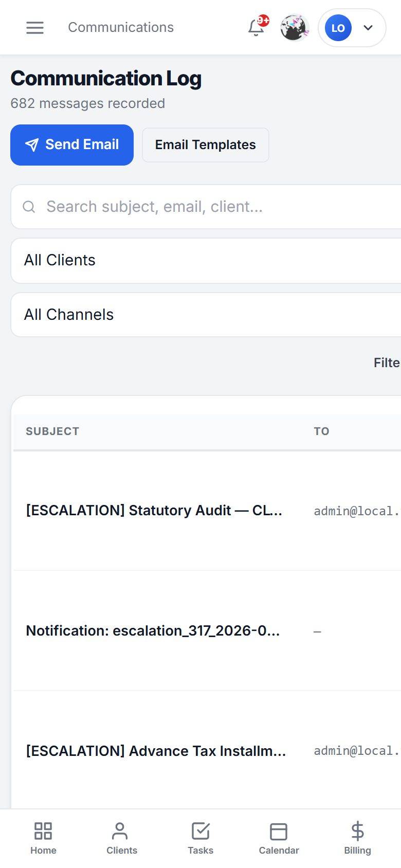Open the Statutory Audit escalation message
Screen dimensions: 401x868
point(154,511)
